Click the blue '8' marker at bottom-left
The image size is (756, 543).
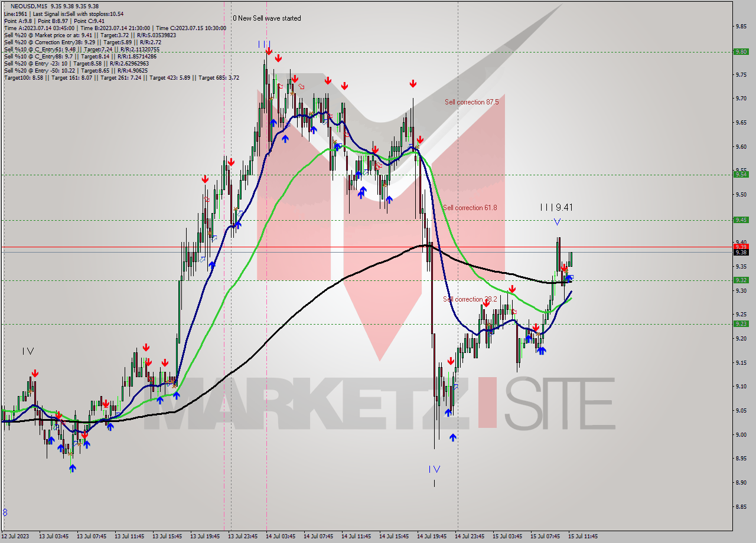5,512
